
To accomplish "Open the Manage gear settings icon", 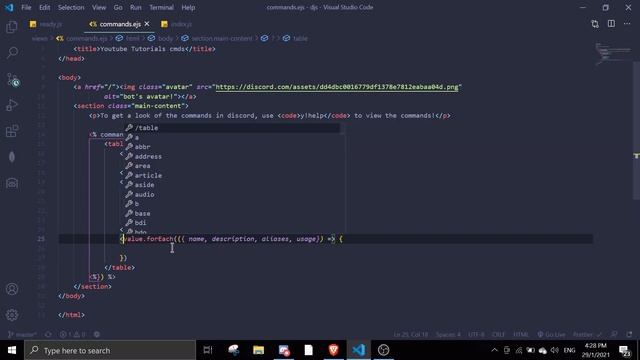I will 12,315.
